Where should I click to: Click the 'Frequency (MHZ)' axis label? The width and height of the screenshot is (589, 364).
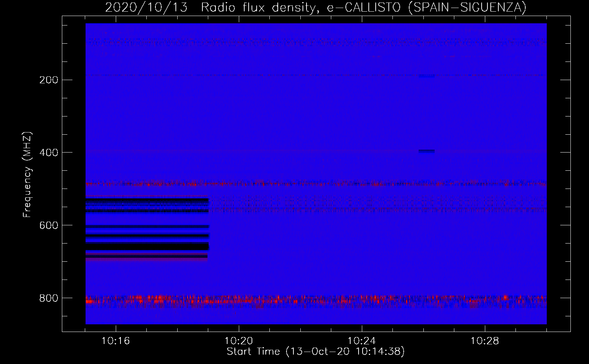coord(27,175)
